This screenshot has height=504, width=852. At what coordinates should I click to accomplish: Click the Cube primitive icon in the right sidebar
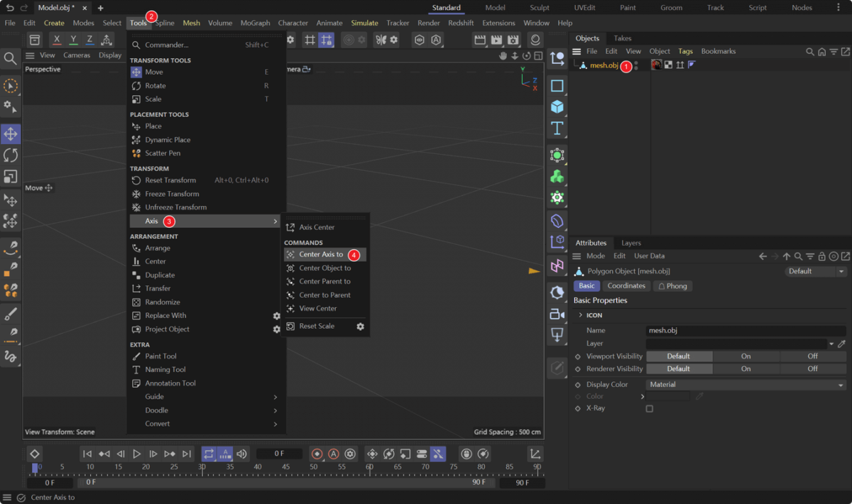point(557,106)
